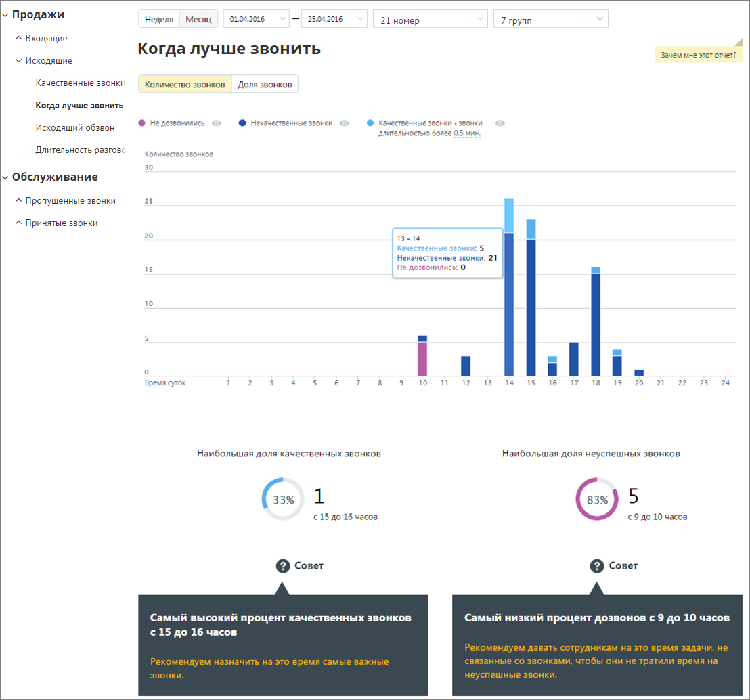Open the '21 номер' dropdown
The image size is (750, 700).
(x=431, y=19)
